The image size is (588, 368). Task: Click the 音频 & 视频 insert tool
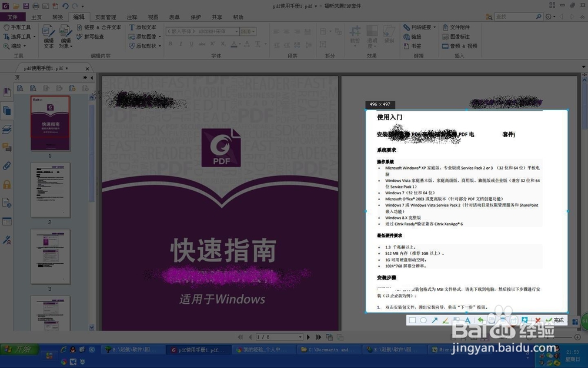(460, 46)
